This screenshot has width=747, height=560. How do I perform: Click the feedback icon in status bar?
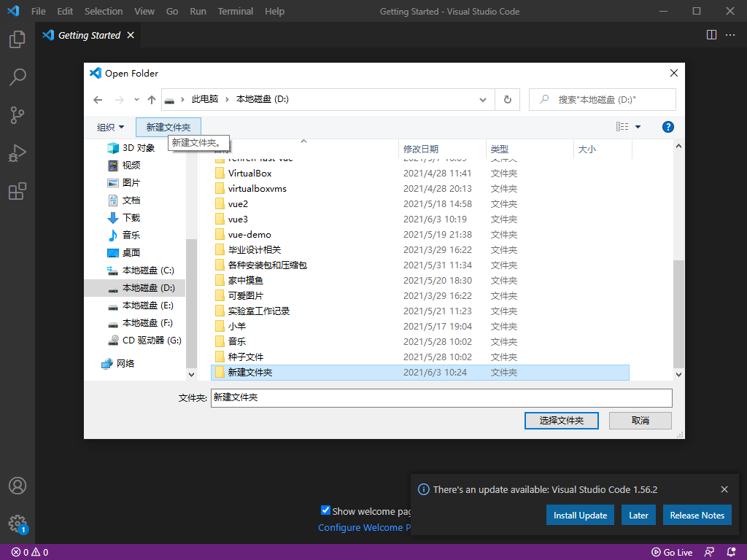point(709,552)
